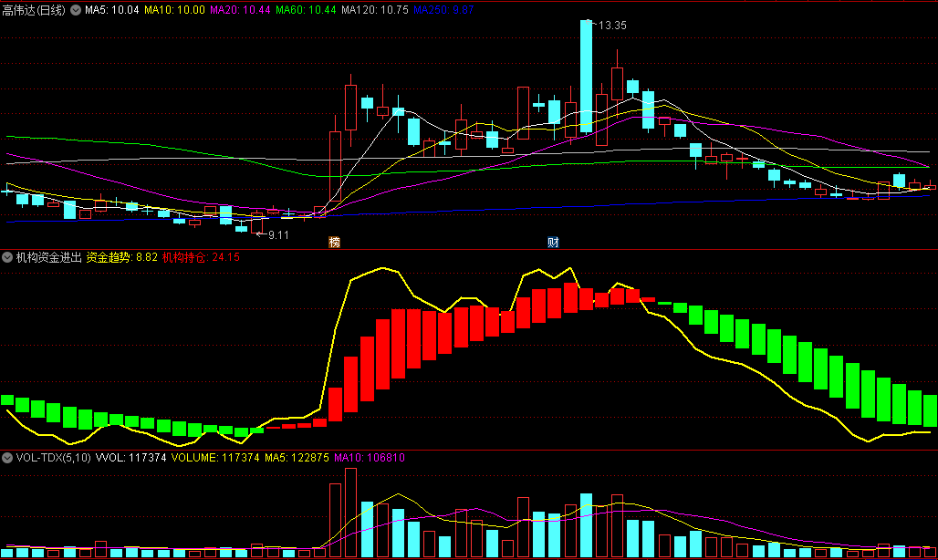Click the 榜 event marker on the chart
The height and width of the screenshot is (560, 938).
pos(334,242)
